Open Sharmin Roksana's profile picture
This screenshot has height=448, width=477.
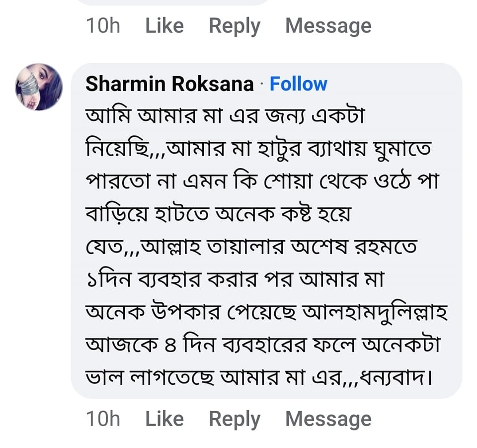pyautogui.click(x=39, y=87)
